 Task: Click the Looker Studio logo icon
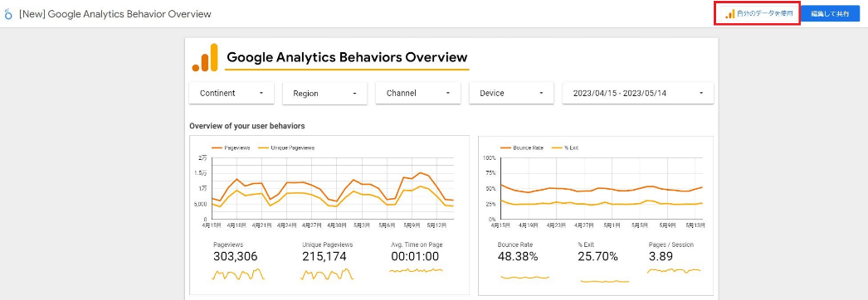[7, 14]
